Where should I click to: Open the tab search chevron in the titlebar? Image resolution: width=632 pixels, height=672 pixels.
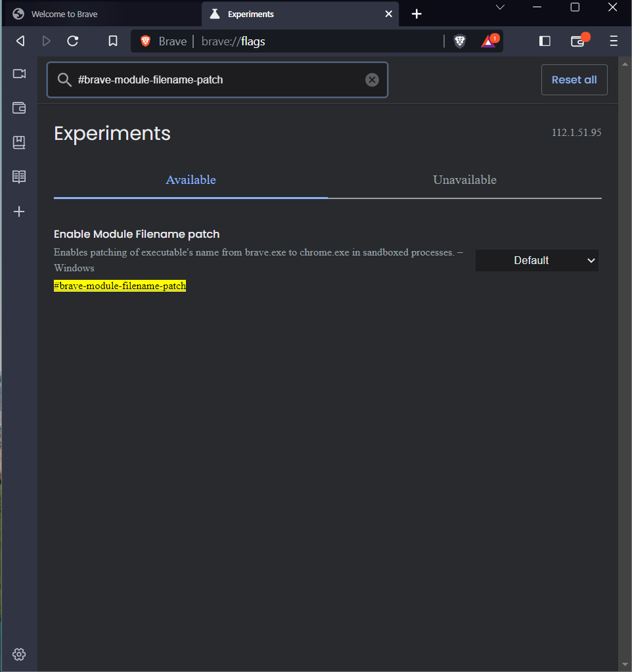[x=501, y=7]
